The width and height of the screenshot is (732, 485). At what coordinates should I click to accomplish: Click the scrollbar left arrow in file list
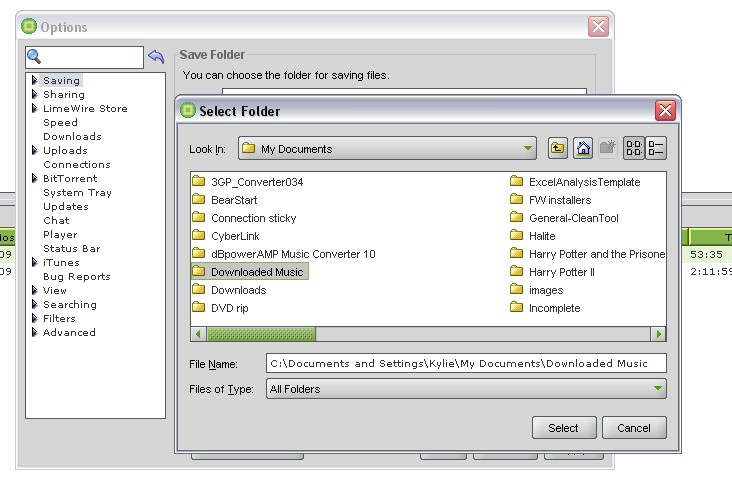(x=198, y=334)
